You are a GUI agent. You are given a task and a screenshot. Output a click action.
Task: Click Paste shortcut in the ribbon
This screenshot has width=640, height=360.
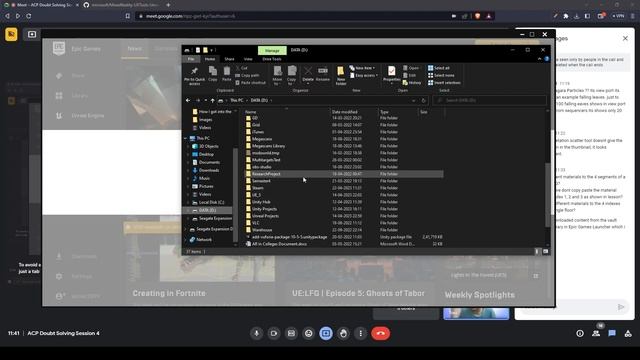(x=250, y=83)
